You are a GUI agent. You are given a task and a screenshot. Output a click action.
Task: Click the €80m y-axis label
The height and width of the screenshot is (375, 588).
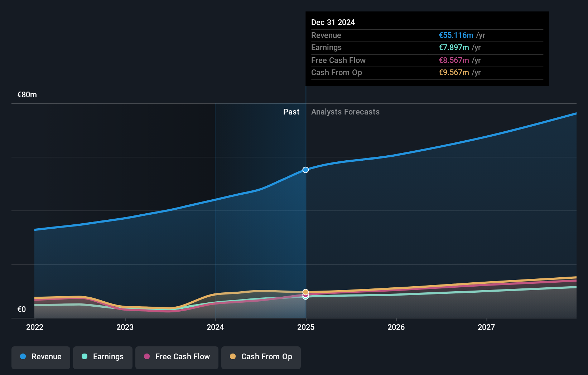coord(27,95)
